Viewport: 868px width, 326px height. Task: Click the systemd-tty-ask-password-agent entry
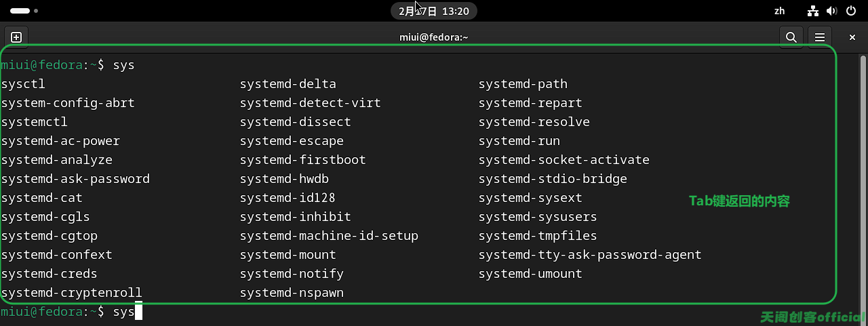pyautogui.click(x=590, y=255)
